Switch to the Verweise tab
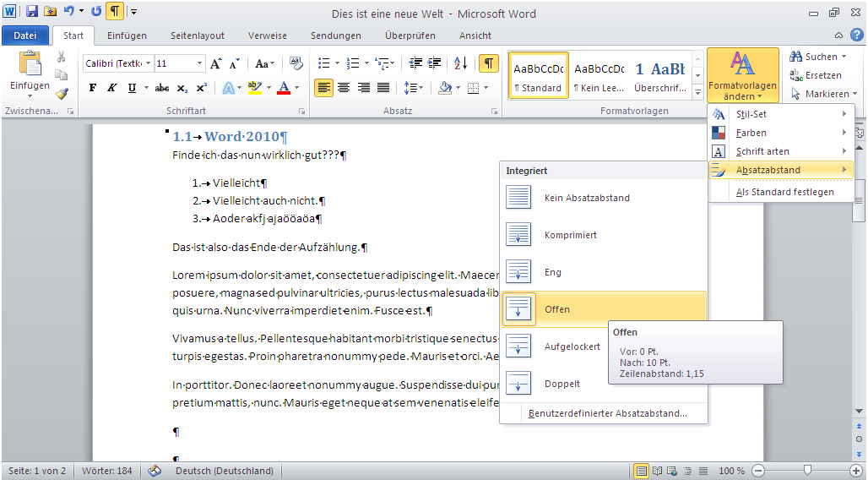 coord(268,35)
